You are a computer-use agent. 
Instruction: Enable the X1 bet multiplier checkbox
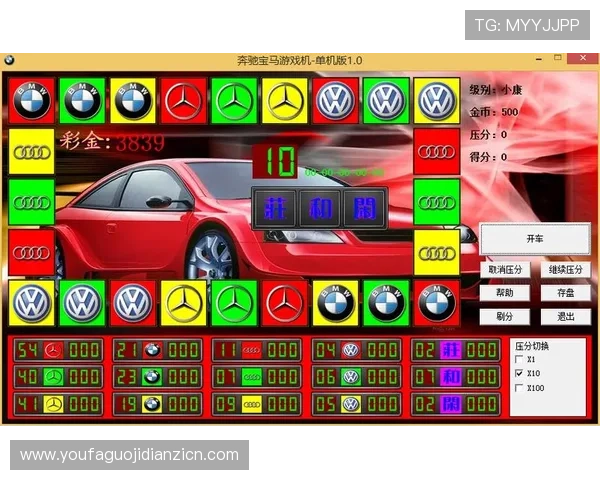(518, 359)
